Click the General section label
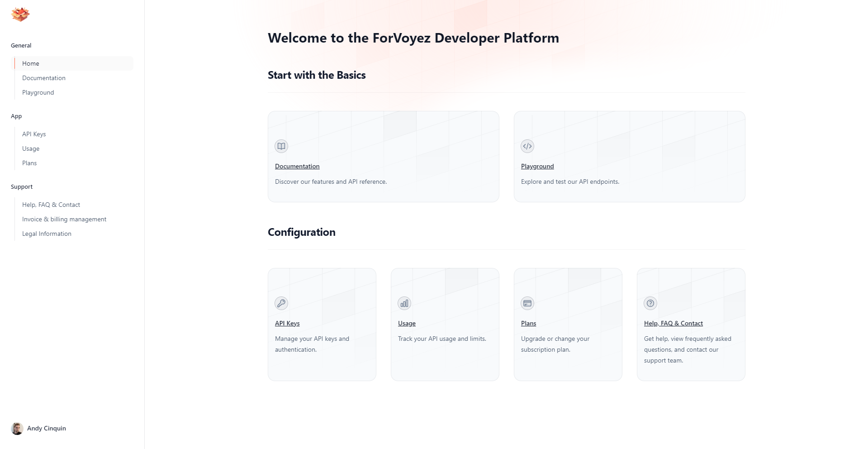 tap(21, 45)
